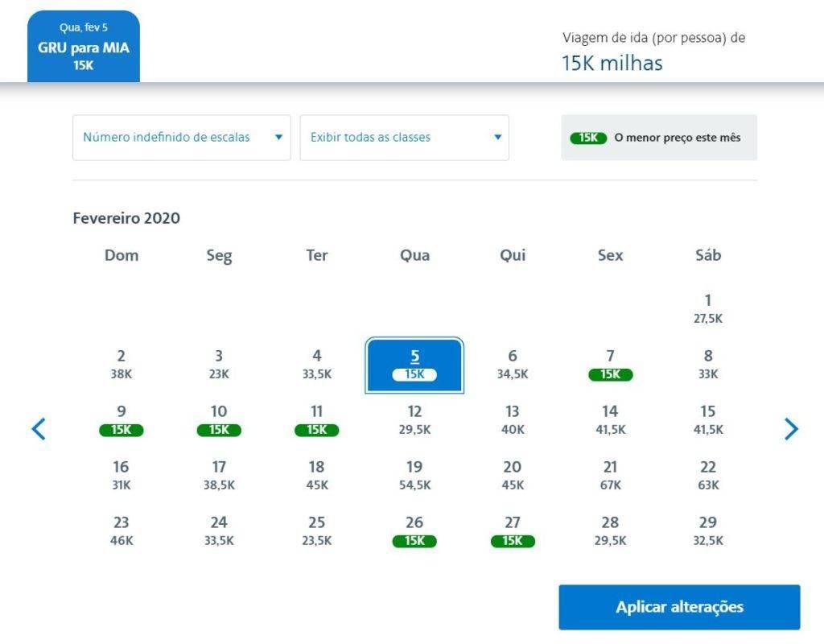Choose February 21 at 67K
The image size is (824, 644).
tap(610, 476)
